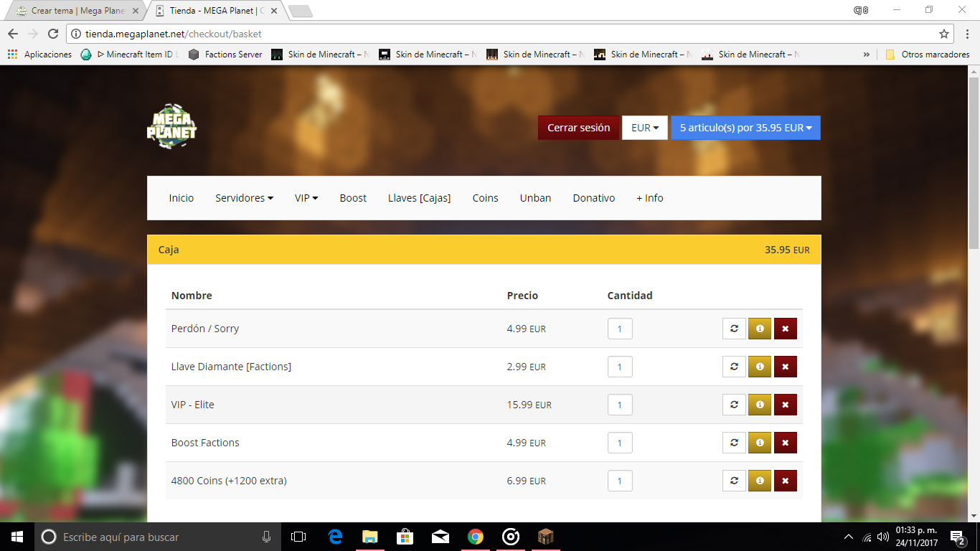The height and width of the screenshot is (551, 980).
Task: Show info for VIP - Elite item
Action: [760, 405]
